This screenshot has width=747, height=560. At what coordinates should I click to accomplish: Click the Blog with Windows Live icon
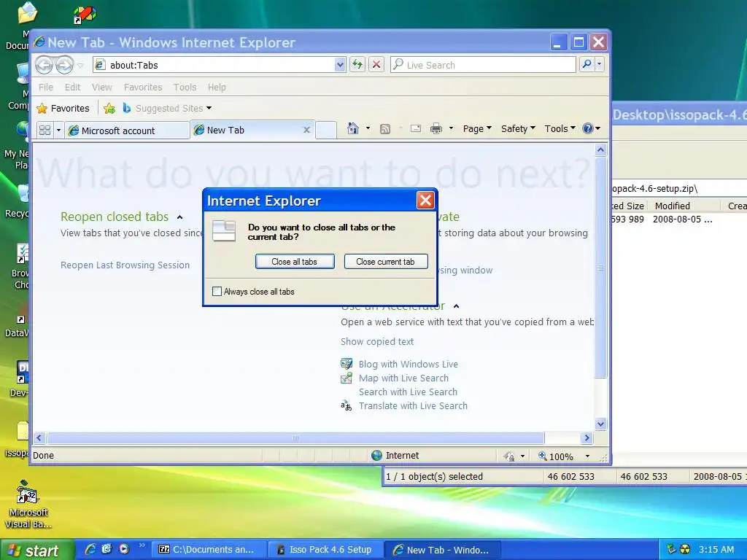347,365
